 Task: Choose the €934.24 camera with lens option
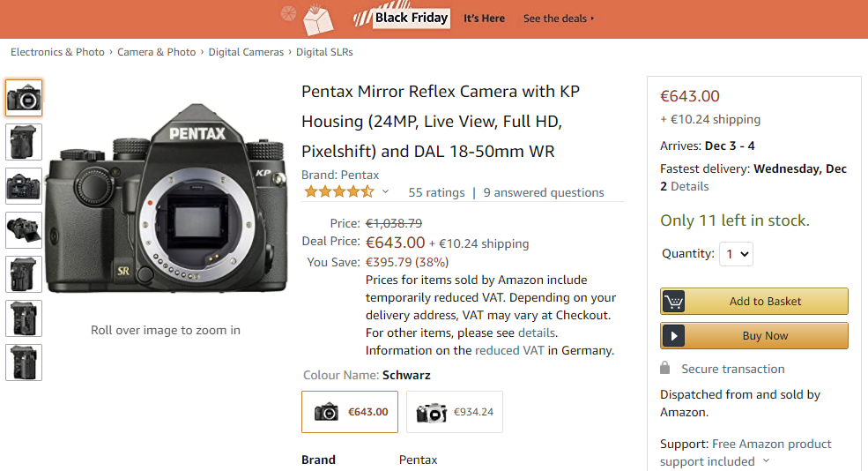coord(455,412)
